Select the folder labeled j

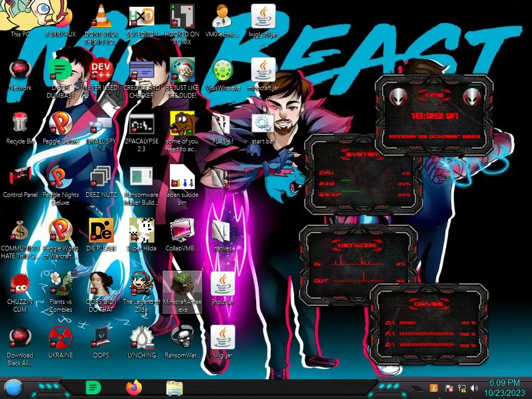coord(222,182)
